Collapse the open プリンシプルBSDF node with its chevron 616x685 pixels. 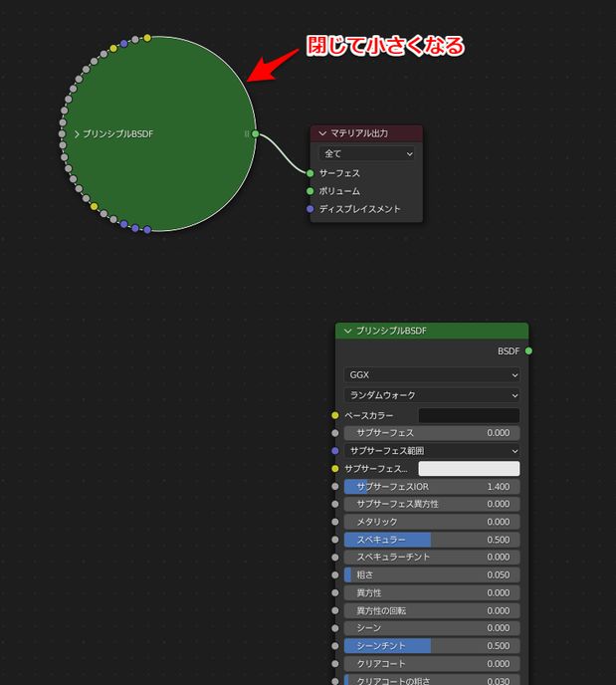347,331
